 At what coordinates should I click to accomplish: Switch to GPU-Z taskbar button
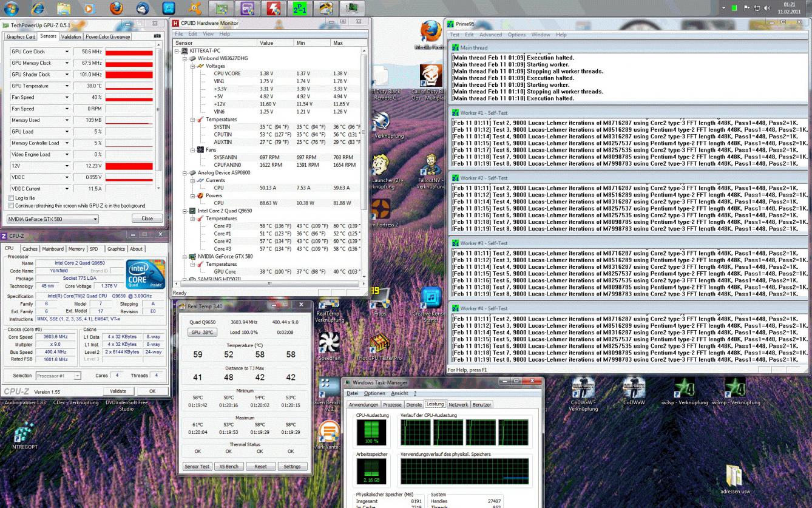coord(222,8)
